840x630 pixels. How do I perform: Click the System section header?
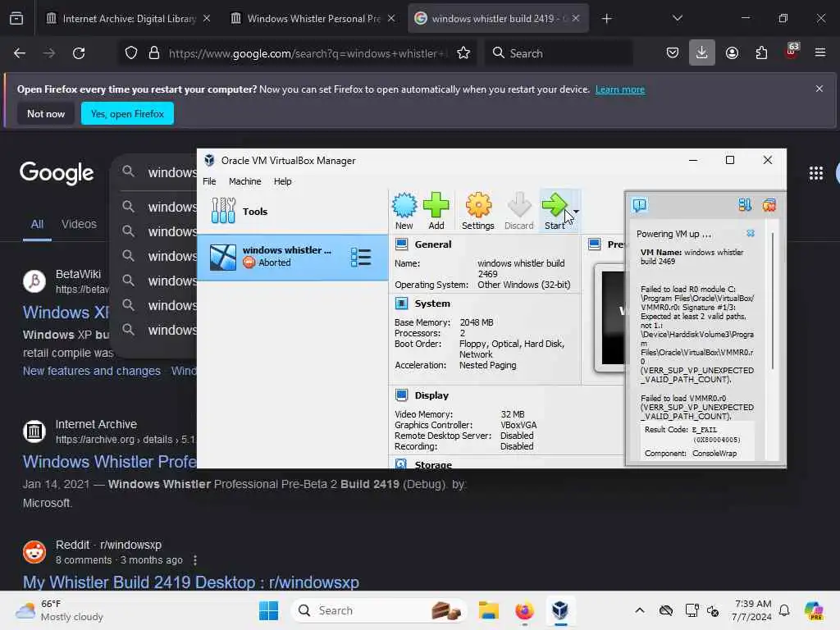pyautogui.click(x=432, y=304)
